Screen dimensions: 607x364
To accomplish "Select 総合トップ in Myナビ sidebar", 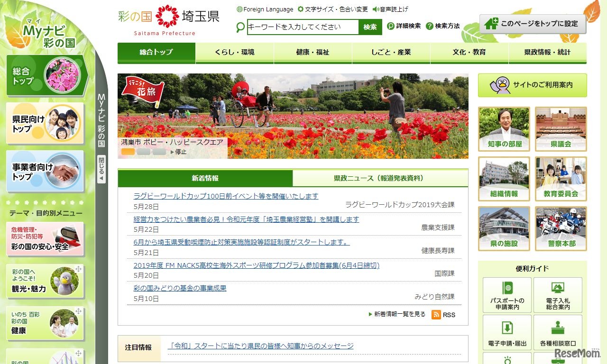I will pos(47,75).
